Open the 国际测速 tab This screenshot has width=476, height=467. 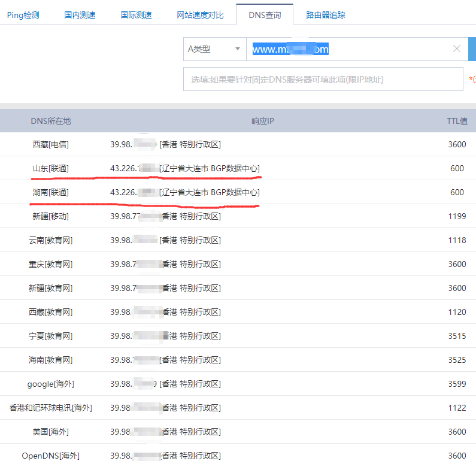point(136,15)
